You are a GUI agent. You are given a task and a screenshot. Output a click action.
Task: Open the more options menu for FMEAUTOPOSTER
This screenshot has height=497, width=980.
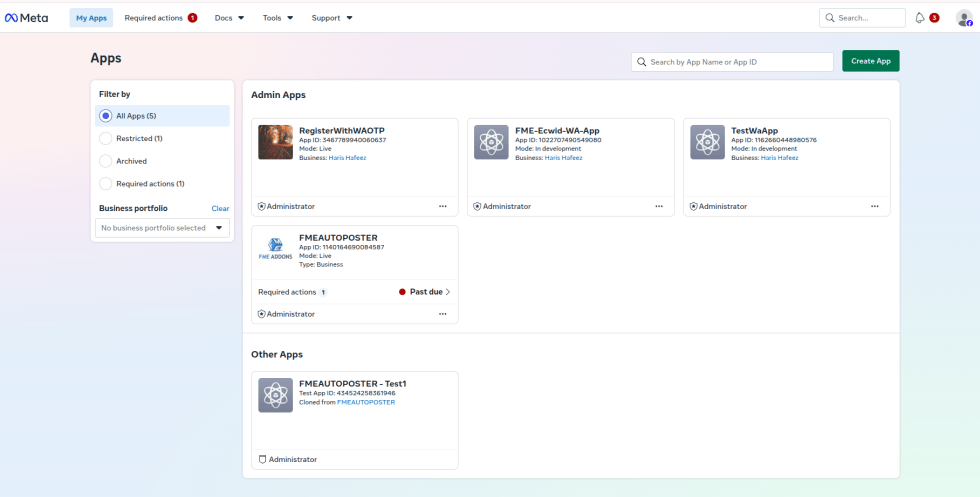(x=442, y=314)
